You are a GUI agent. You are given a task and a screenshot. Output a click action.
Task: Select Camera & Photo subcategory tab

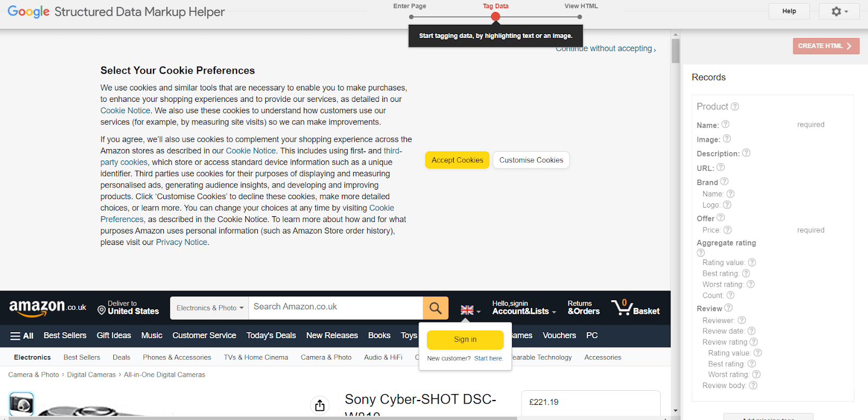pyautogui.click(x=326, y=358)
